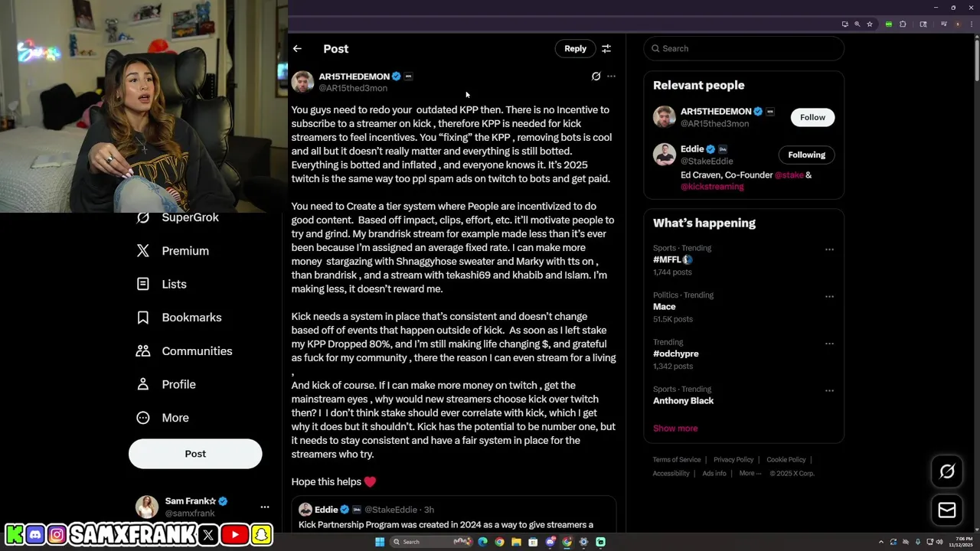The height and width of the screenshot is (551, 980).
Task: Go to Lists in the sidebar
Action: (162, 284)
